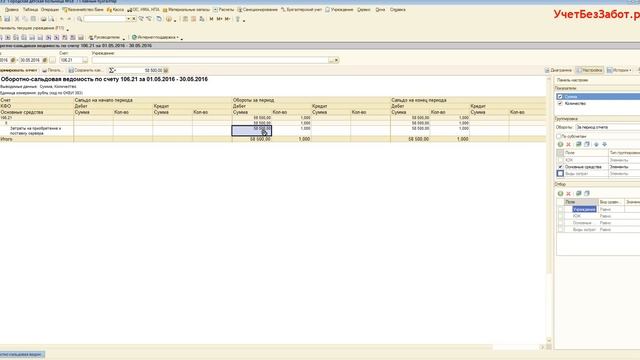The image size is (640, 360).
Task: Click the Печать button above the report
Action: click(x=53, y=70)
